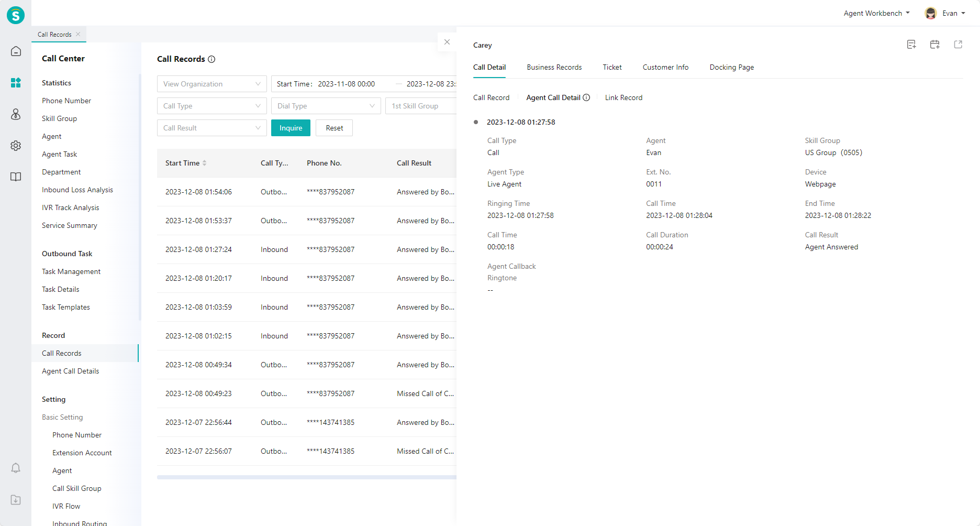This screenshot has height=526, width=980.
Task: Open the Agent Workbench dropdown
Action: [x=877, y=13]
